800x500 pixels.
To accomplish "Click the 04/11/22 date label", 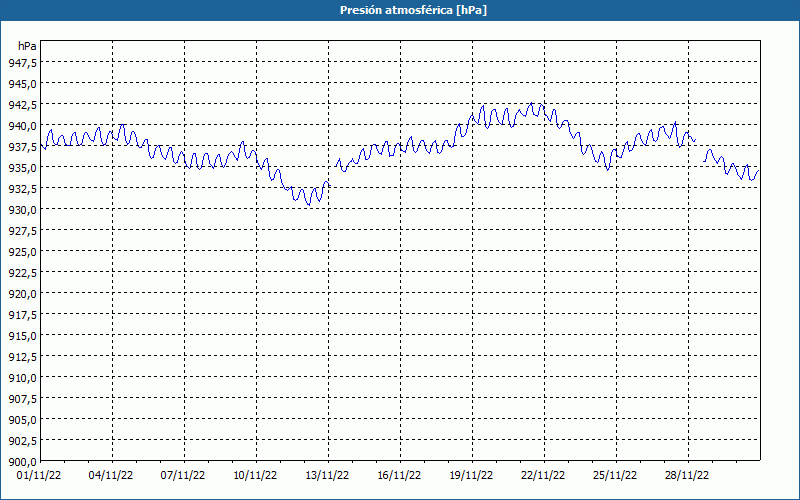I will click(x=111, y=476).
